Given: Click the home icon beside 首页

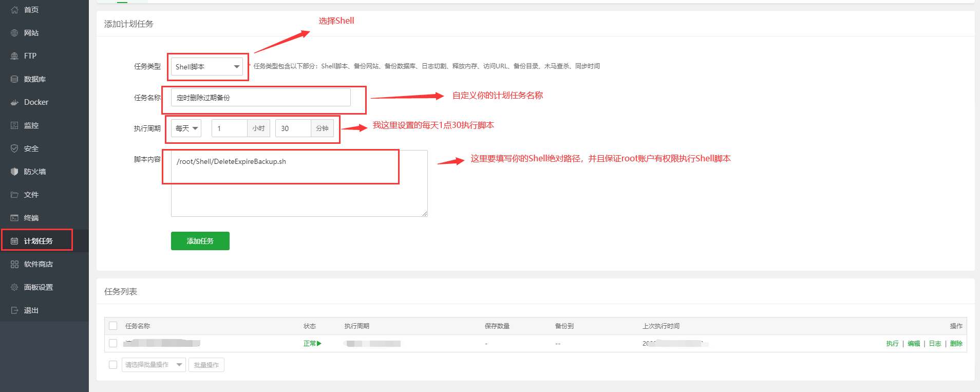Looking at the screenshot, I should tap(14, 10).
